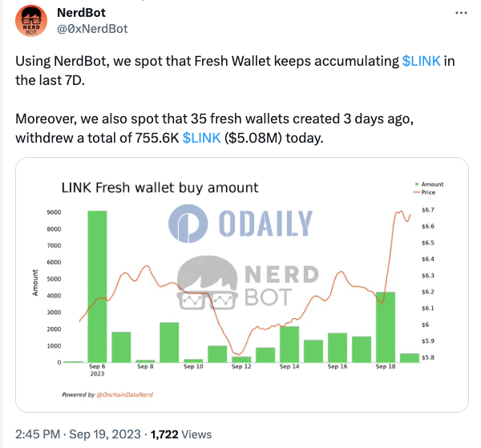Image resolution: width=481 pixels, height=448 pixels.
Task: Open the $LINK cashtag before ($5.08M)
Action: pos(201,138)
